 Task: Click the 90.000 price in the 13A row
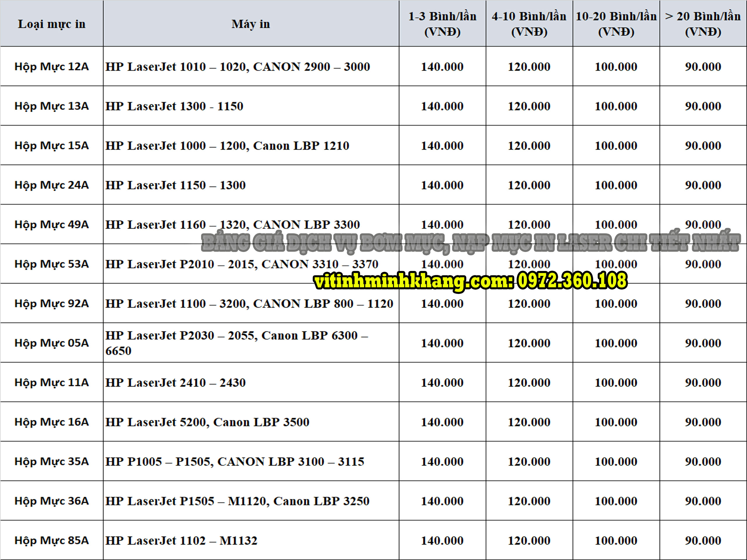click(x=703, y=106)
